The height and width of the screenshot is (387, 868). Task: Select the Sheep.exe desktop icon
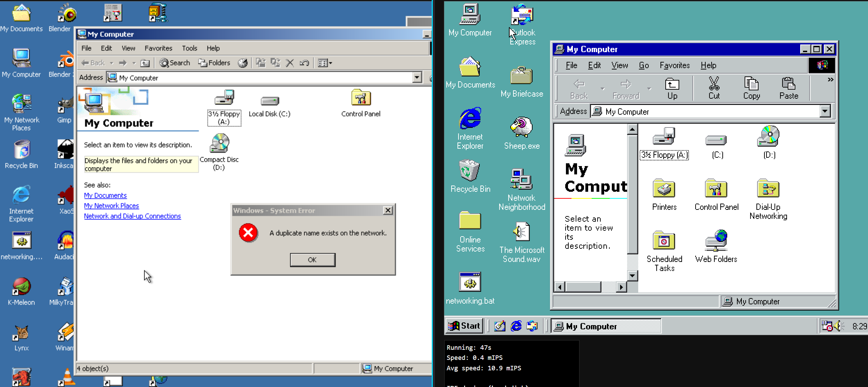(522, 133)
